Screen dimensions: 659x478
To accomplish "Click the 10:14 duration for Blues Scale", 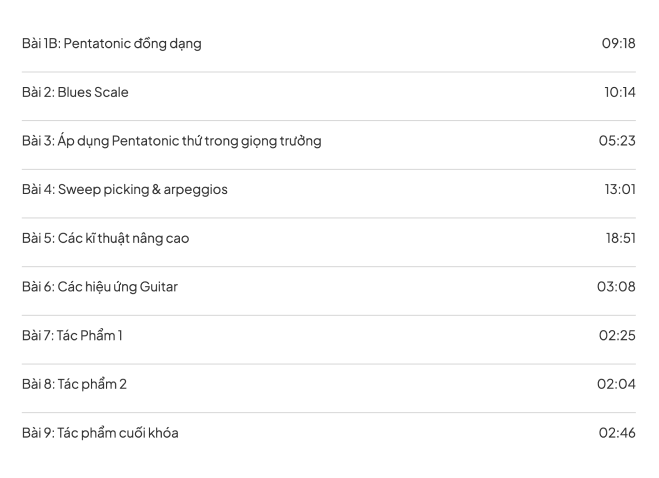I will tap(619, 93).
